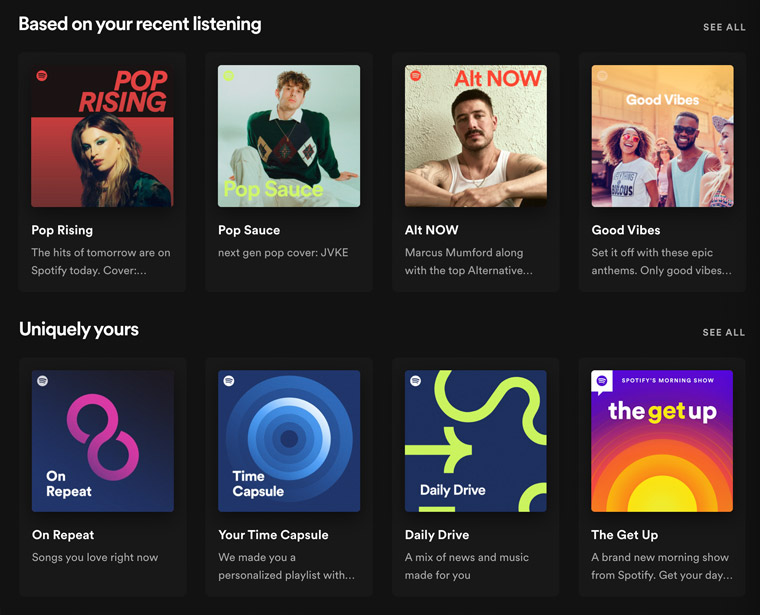760x615 pixels.
Task: Click Spotify speech-bubble logo on The Get Up
Action: 602,382
